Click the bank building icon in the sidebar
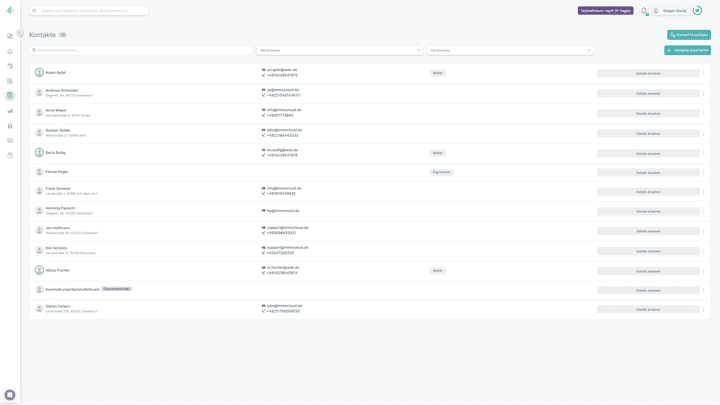 click(10, 126)
